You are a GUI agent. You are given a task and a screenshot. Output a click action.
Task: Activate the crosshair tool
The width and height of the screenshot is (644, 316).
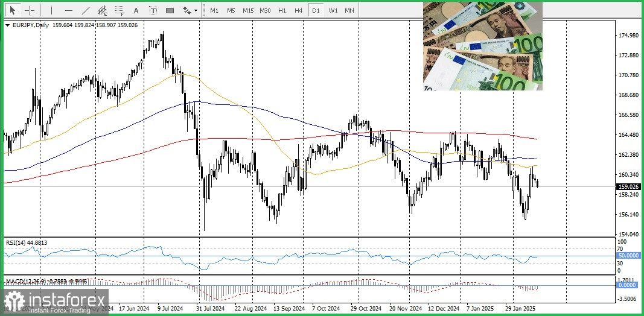[x=30, y=10]
